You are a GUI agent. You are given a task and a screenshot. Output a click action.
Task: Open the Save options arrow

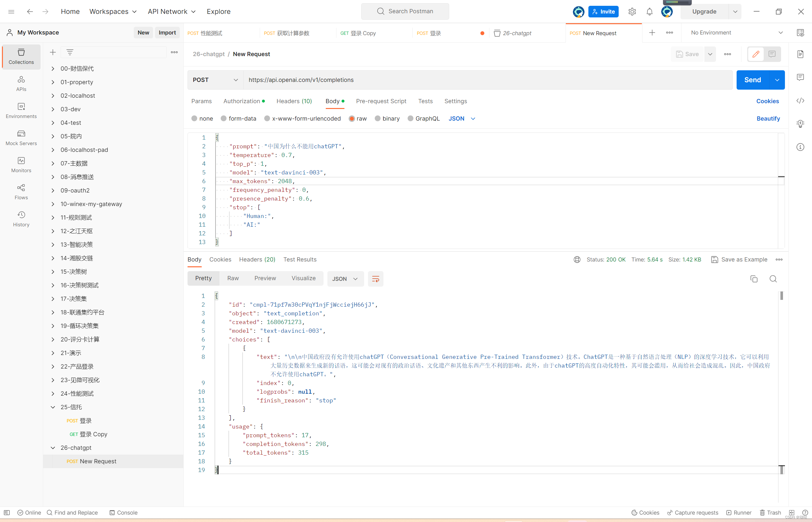[710, 54]
